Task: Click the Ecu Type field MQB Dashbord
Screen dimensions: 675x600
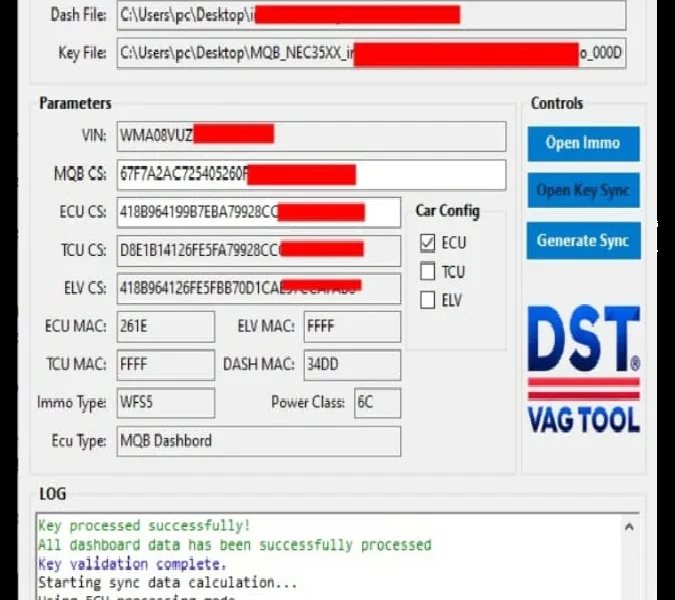Action: 257,441
